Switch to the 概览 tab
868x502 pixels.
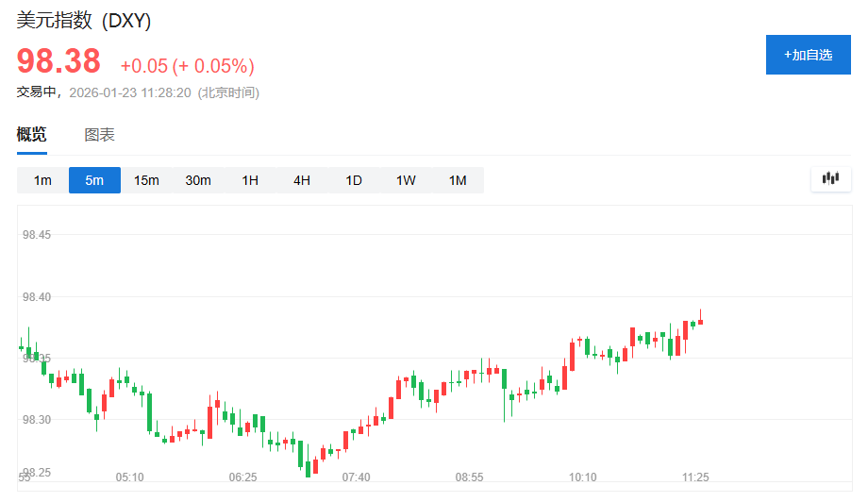31,135
